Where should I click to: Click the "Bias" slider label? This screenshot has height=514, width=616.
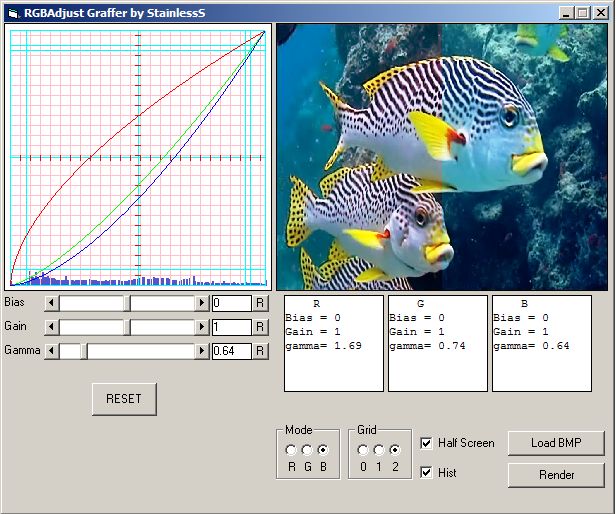[x=15, y=302]
